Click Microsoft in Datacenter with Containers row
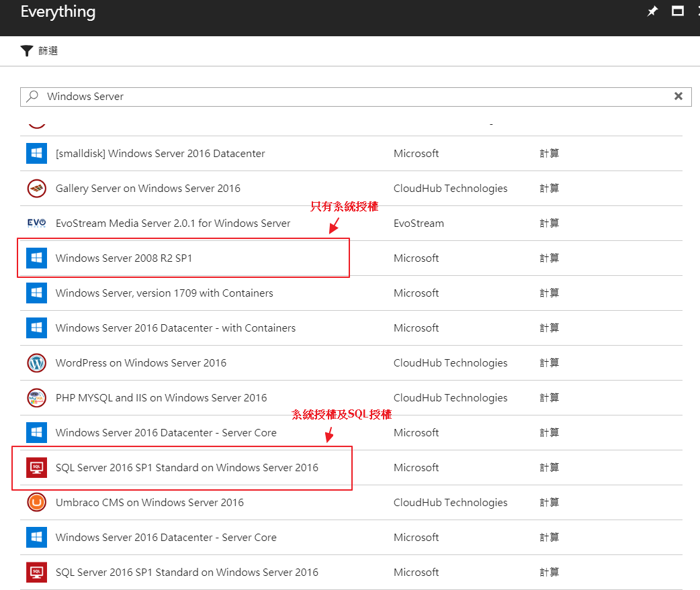 (416, 328)
